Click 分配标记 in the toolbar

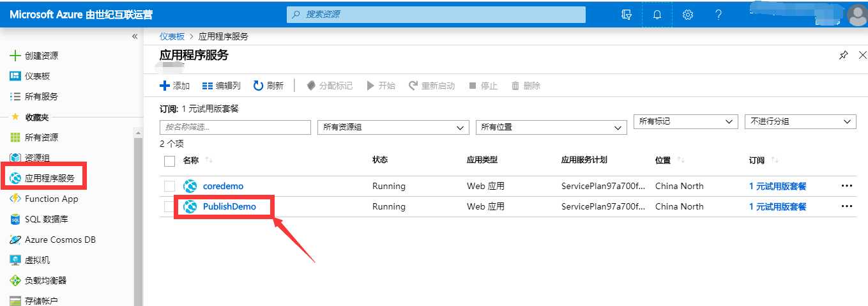[330, 86]
